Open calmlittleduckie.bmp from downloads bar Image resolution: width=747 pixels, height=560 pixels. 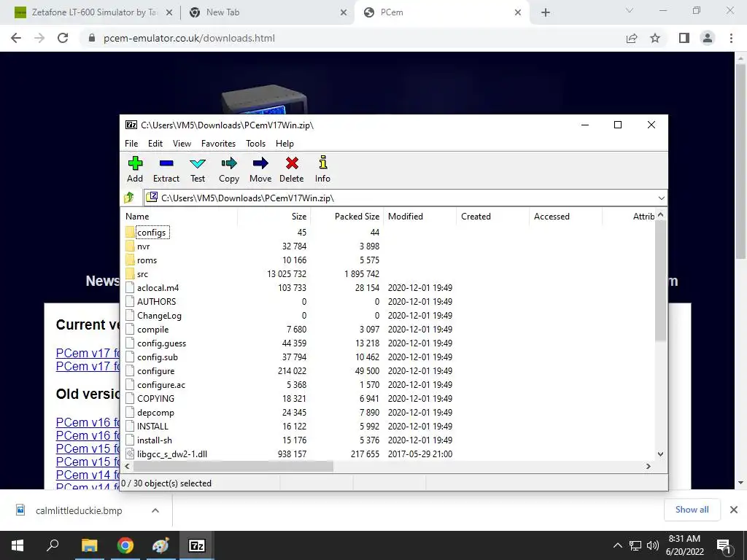(x=79, y=510)
